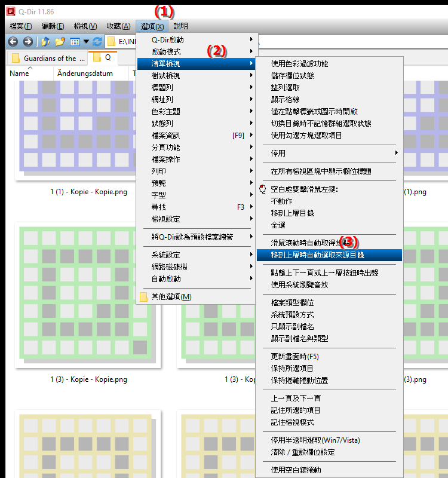The width and height of the screenshot is (448, 478).
Task: Open the 檢視設定 submenu
Action: pos(196,219)
